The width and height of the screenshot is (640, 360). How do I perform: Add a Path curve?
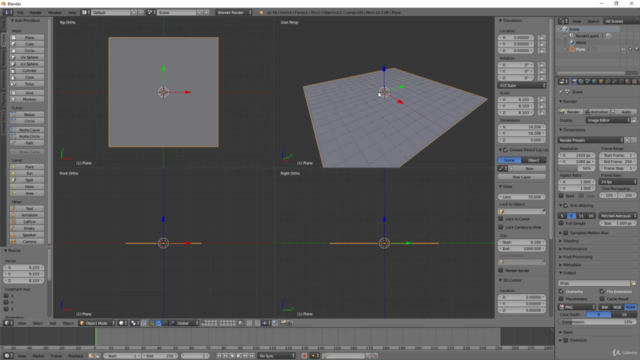[27, 143]
